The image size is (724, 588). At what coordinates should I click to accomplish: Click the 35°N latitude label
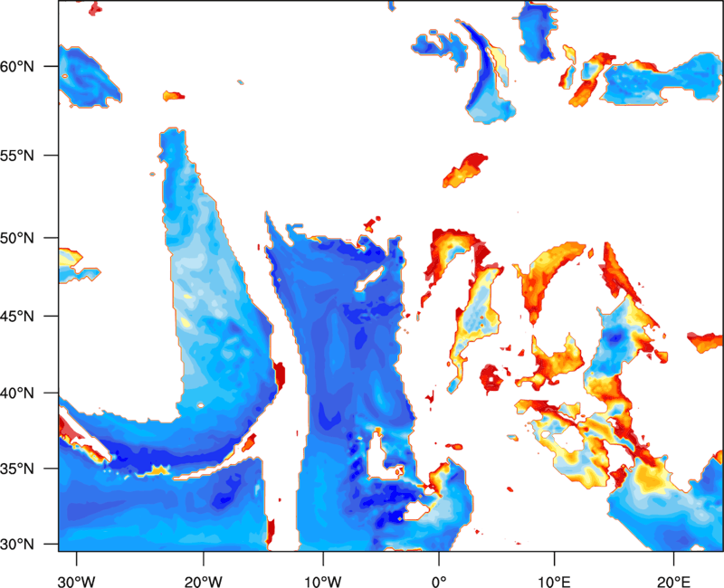tap(17, 469)
